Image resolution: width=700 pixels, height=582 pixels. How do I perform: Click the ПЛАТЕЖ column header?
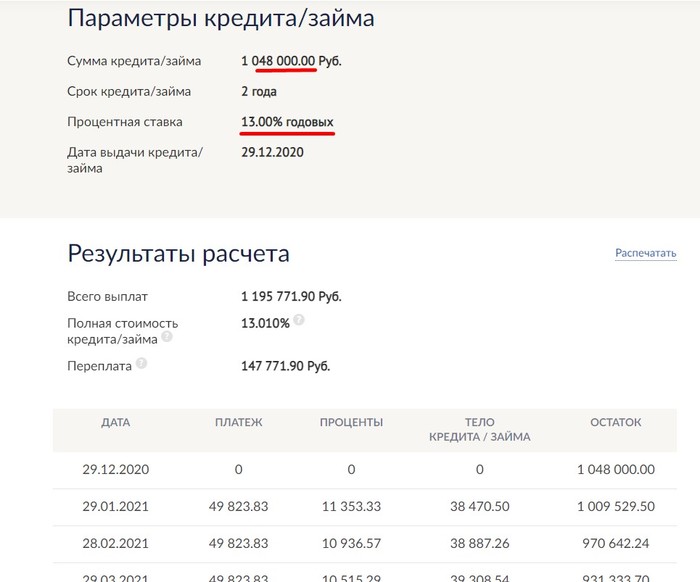239,423
